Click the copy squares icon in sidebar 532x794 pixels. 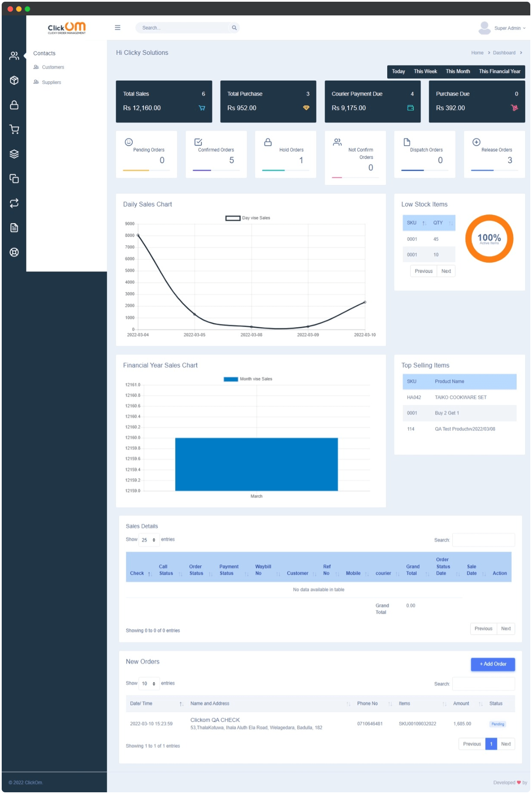(x=14, y=179)
